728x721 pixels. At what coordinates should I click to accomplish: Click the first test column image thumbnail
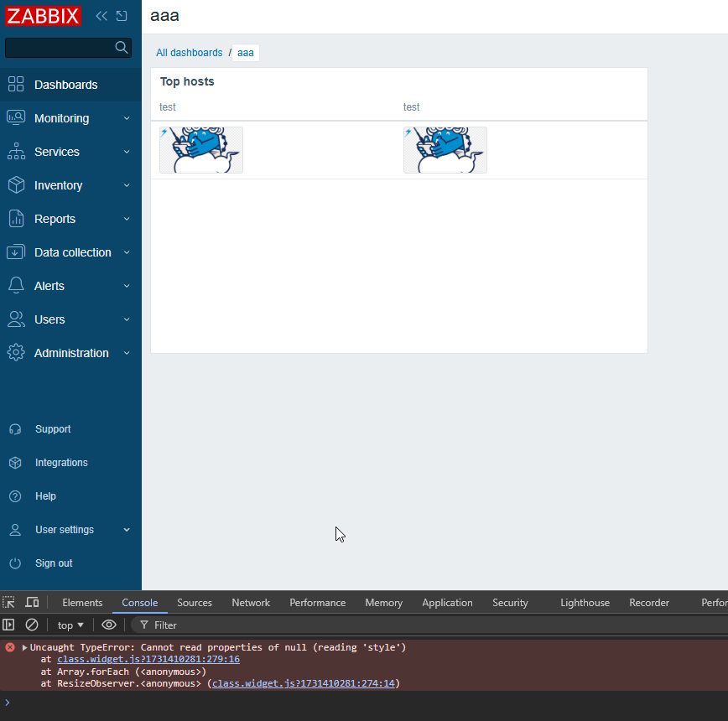pyautogui.click(x=201, y=150)
